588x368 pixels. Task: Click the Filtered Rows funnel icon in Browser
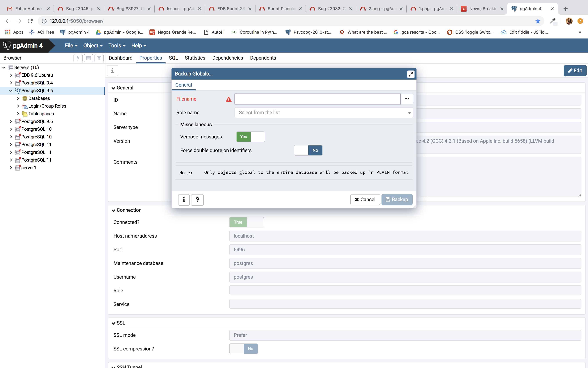click(99, 58)
